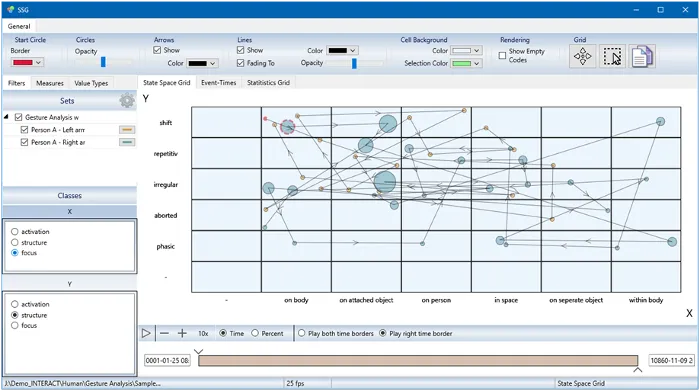Uncheck the Gesture Analysis set checkbox

click(18, 117)
